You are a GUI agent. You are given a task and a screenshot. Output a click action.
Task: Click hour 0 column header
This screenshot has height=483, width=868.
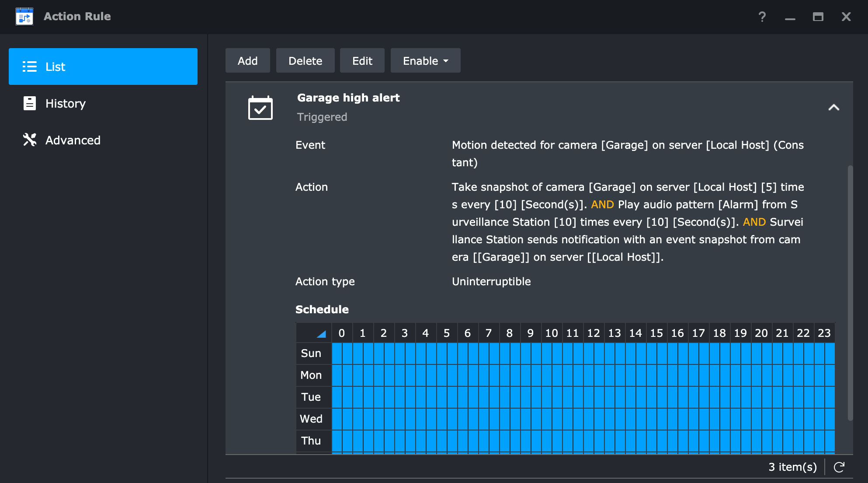click(x=342, y=333)
